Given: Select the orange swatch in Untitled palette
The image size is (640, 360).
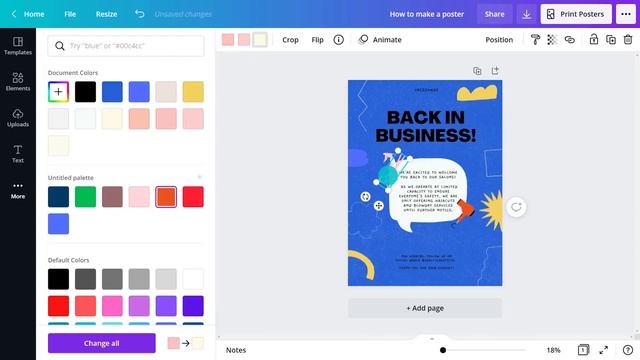Looking at the screenshot, I should [x=166, y=197].
